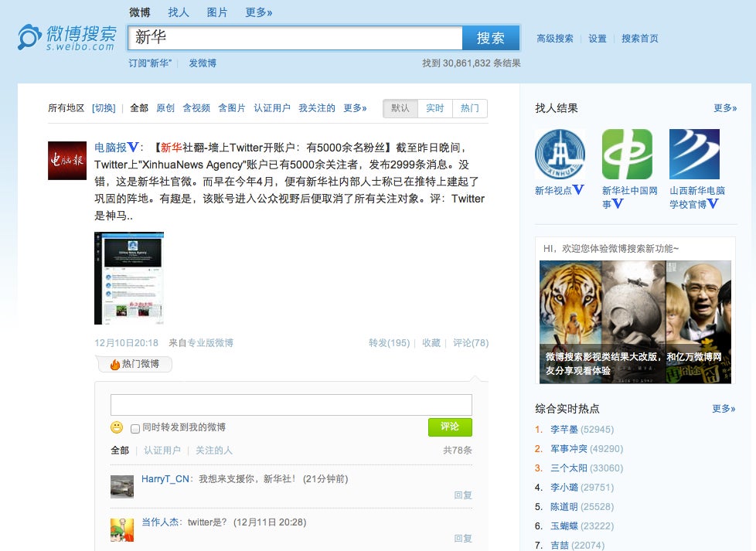Open hot topic 李芊墨
The image size is (756, 551).
tap(564, 430)
